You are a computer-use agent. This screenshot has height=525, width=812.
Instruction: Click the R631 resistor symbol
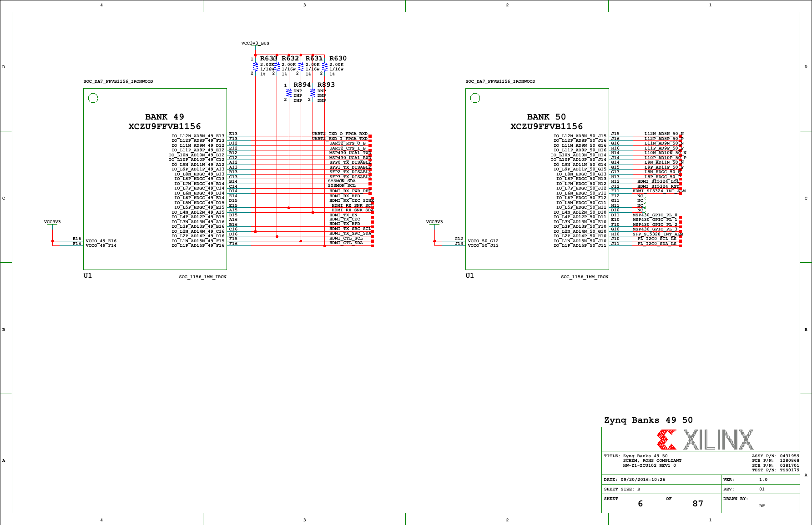click(x=301, y=66)
